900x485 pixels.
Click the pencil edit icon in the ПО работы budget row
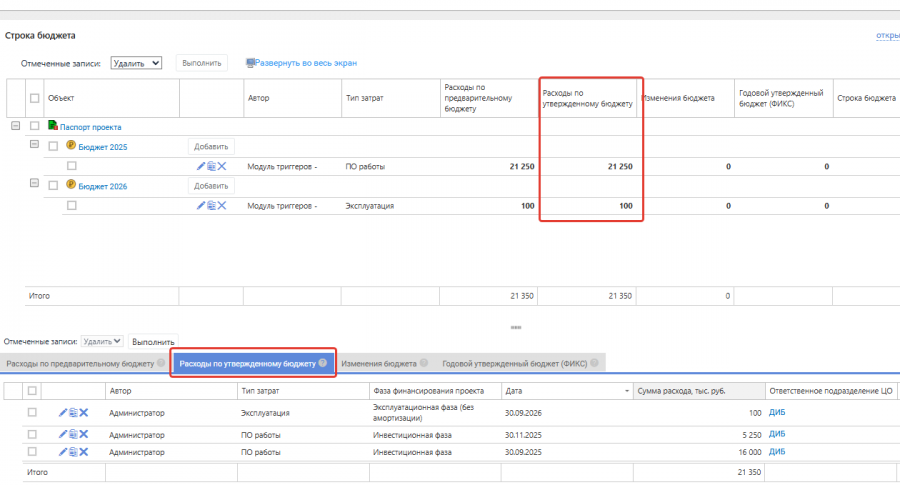pos(201,166)
